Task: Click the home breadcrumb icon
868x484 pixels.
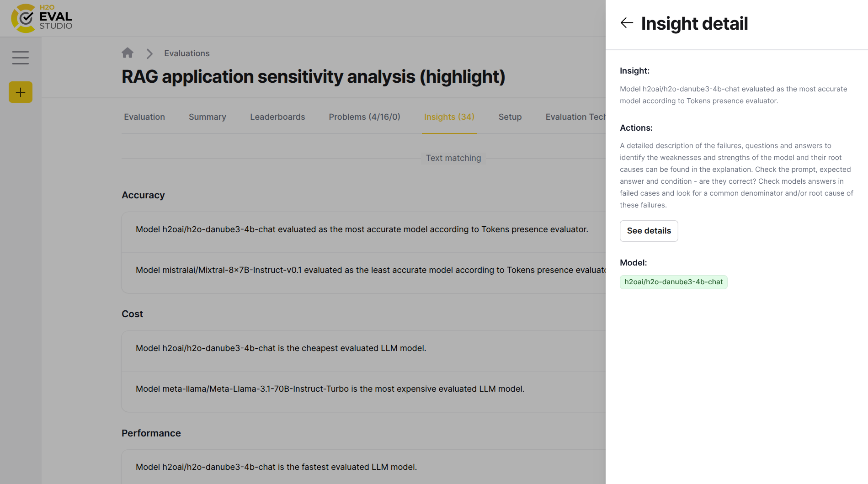Action: pos(128,53)
